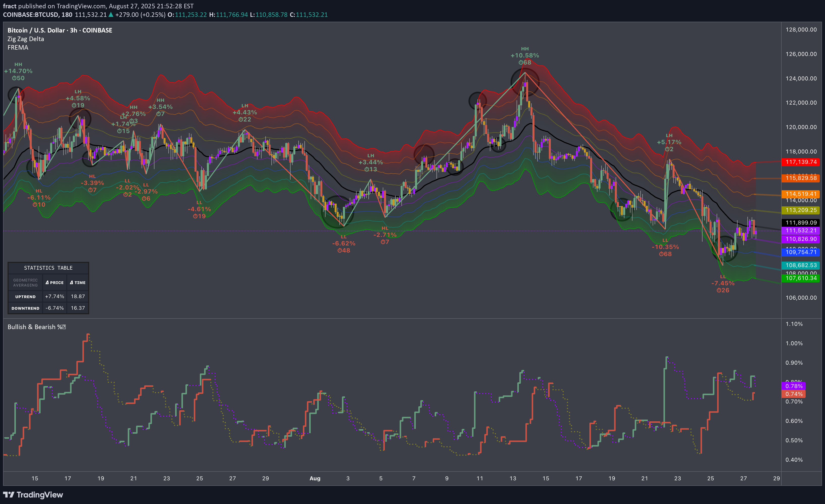Click the low value L:110,858.78

click(x=269, y=15)
